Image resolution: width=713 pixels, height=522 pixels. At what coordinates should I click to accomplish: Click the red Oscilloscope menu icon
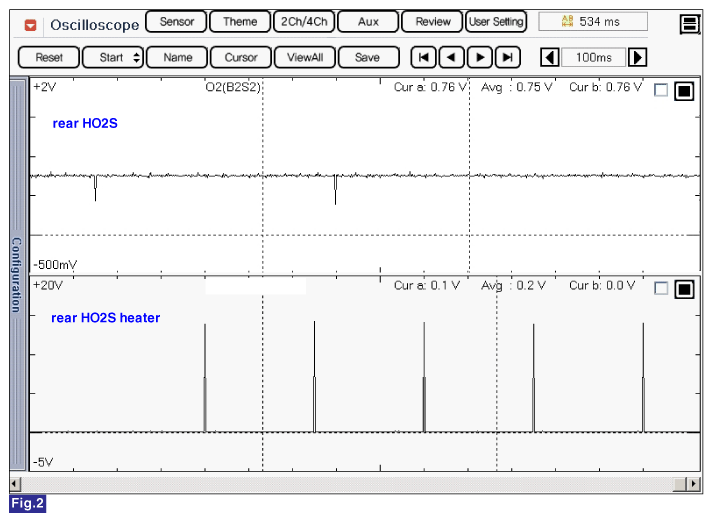(x=31, y=24)
